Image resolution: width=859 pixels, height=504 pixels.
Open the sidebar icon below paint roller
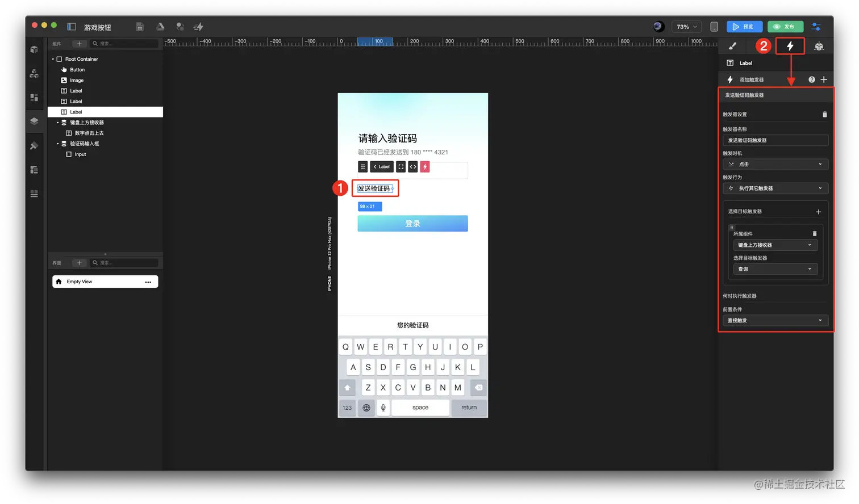(34, 170)
